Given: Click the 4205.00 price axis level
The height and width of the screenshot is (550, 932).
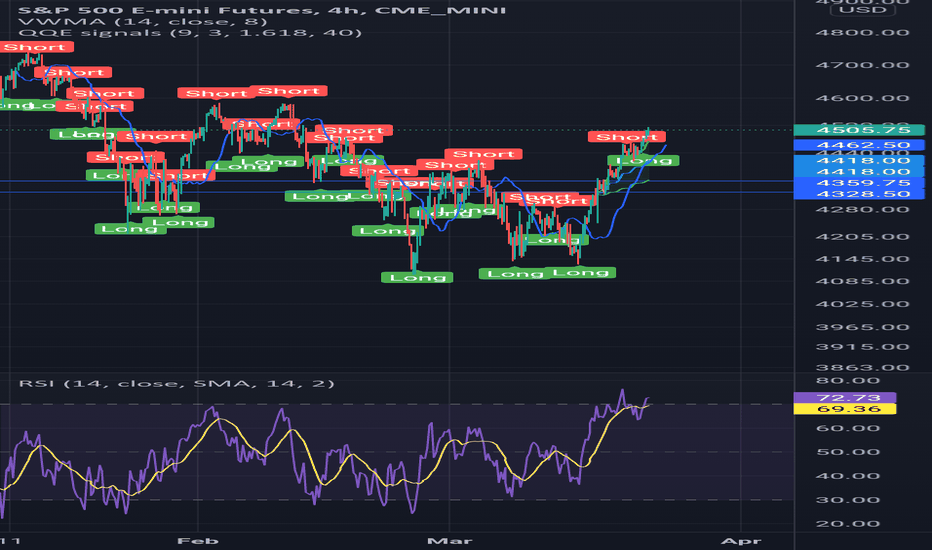Looking at the screenshot, I should pyautogui.click(x=862, y=237).
